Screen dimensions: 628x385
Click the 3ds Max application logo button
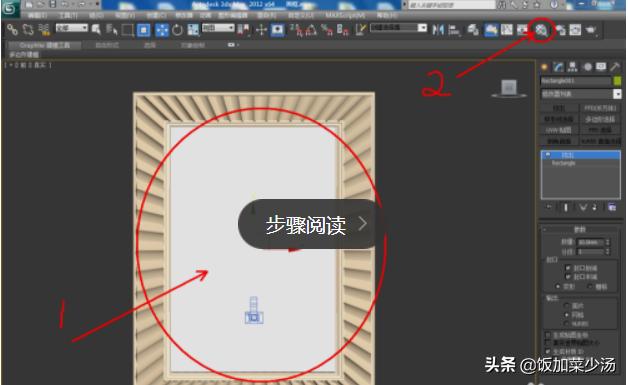click(10, 8)
